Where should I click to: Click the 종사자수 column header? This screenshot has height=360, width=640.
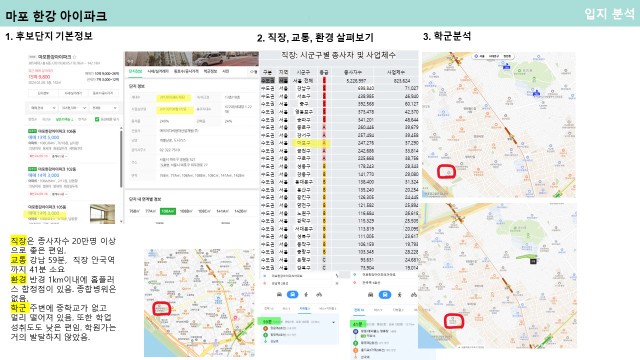[353, 72]
